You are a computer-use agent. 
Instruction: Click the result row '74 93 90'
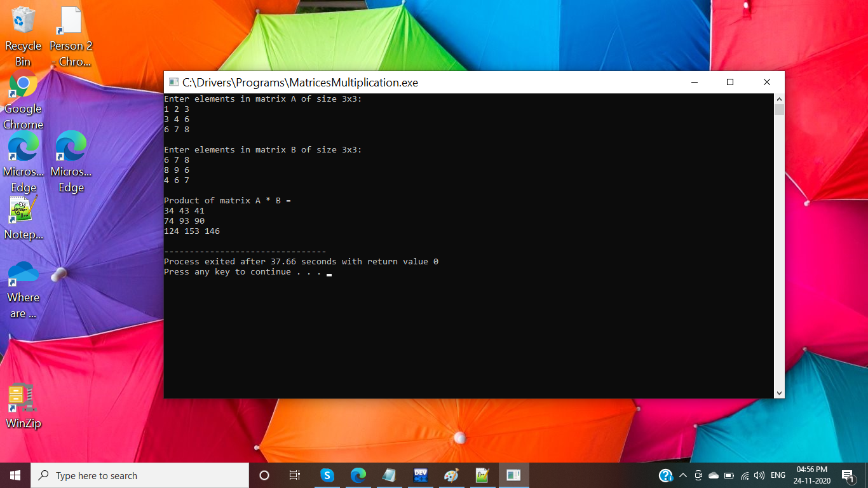pos(184,221)
